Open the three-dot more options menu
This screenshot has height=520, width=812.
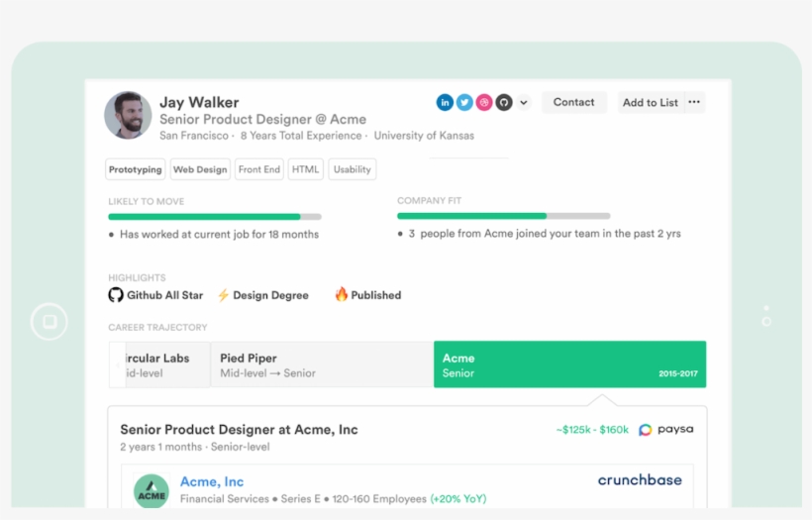(694, 102)
